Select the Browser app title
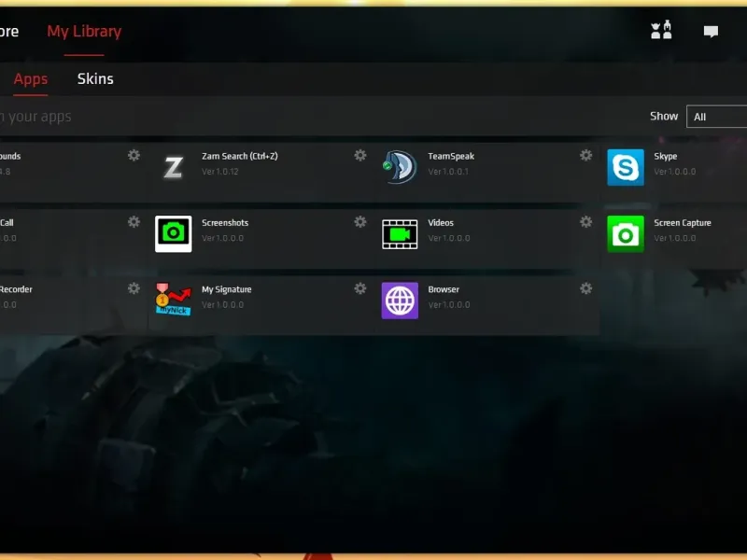747x560 pixels. tap(444, 289)
